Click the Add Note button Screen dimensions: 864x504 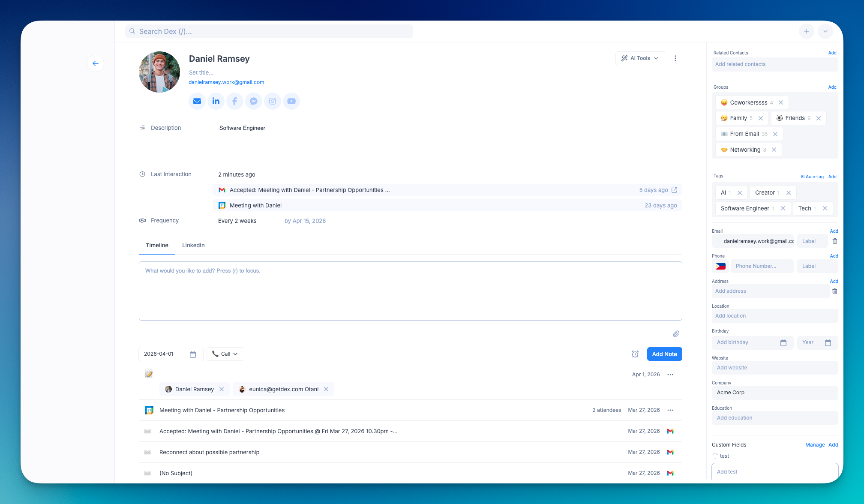[x=664, y=354]
